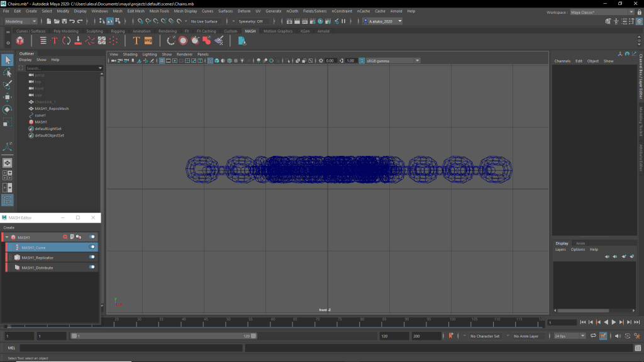Toggle the MASH1_Replicator node off
Image resolution: width=644 pixels, height=362 pixels.
[x=92, y=258]
